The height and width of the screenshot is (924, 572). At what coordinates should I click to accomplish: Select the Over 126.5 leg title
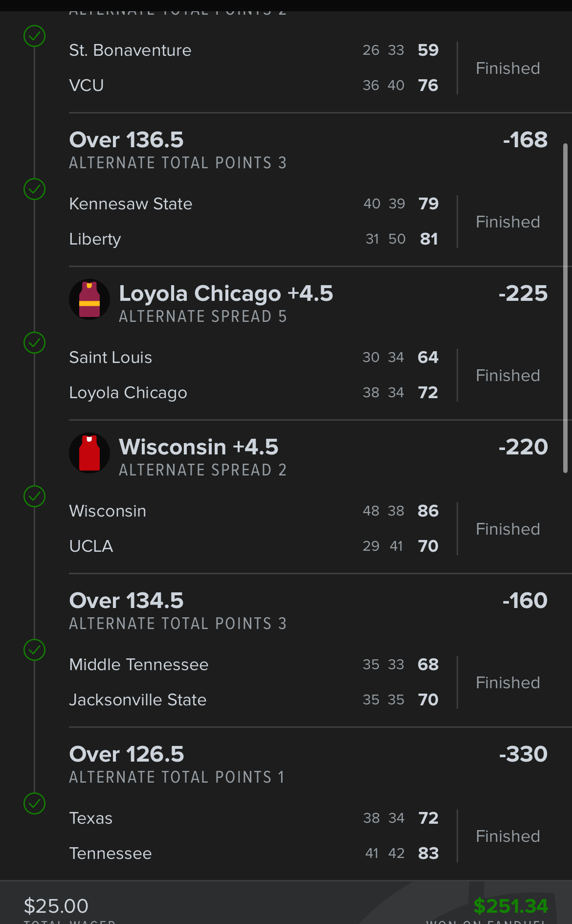127,755
